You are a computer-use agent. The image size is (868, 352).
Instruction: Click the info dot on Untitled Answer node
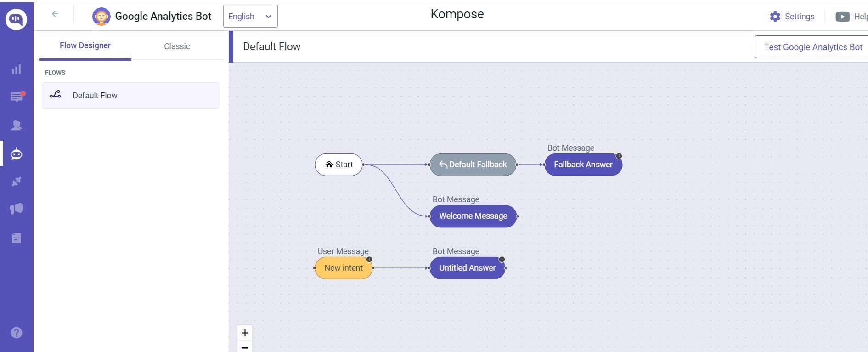point(502,259)
